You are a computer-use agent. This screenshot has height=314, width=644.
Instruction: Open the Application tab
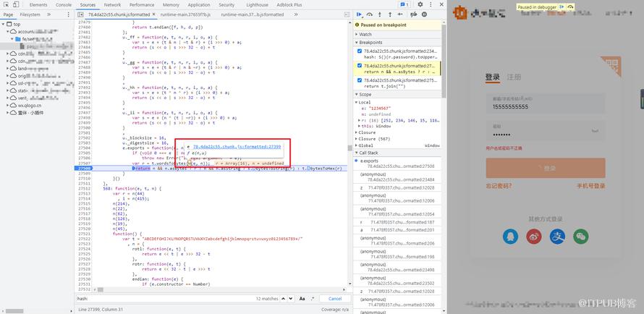[199, 5]
